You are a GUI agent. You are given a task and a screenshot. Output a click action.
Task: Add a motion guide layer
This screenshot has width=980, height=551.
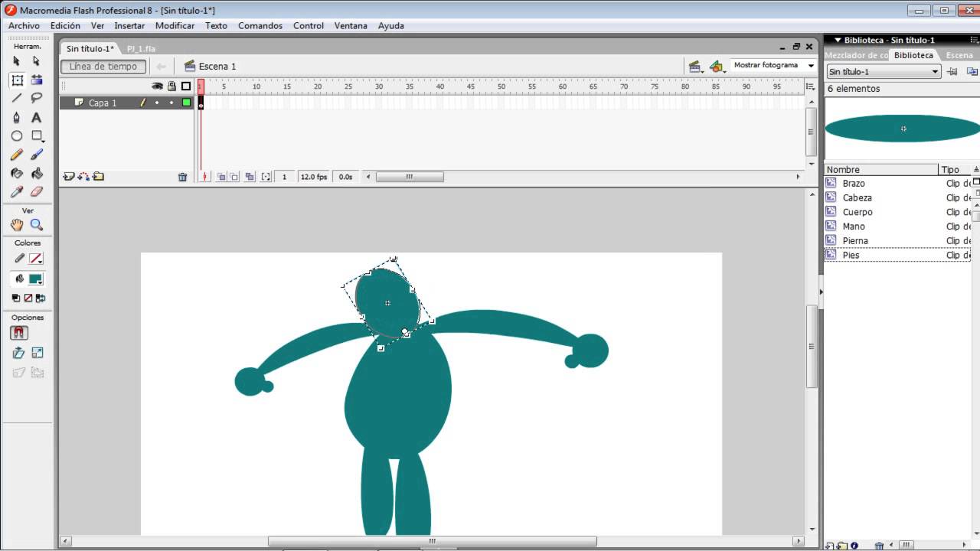point(83,177)
